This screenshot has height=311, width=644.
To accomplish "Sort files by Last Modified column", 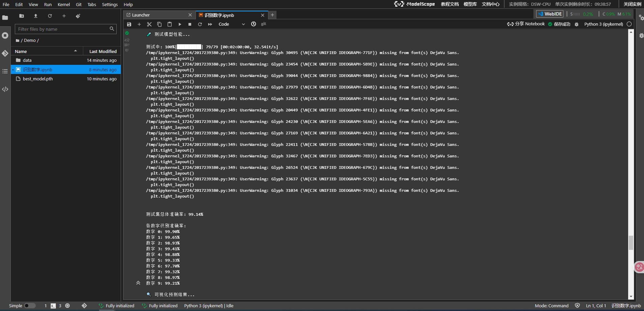I will point(102,51).
